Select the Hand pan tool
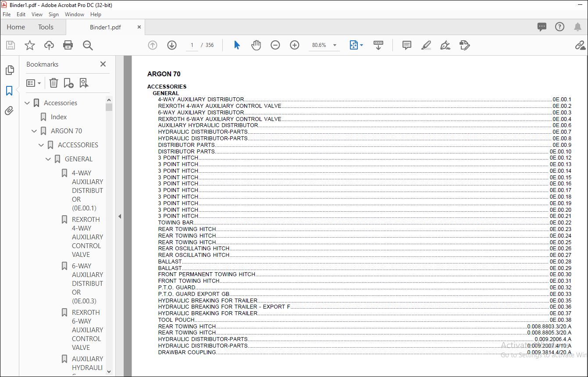 point(256,45)
